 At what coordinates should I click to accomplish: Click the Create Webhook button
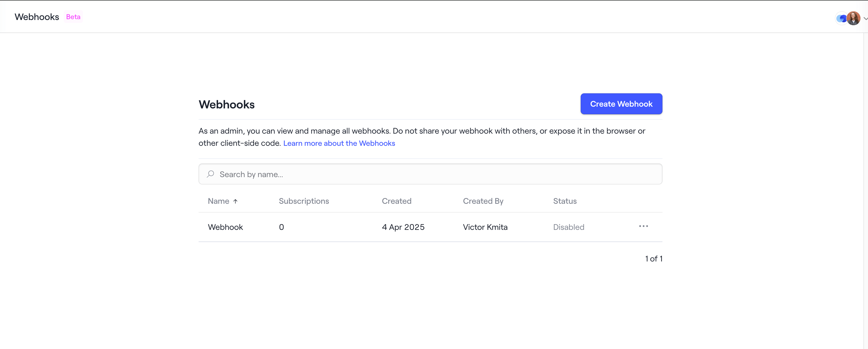[x=621, y=104]
